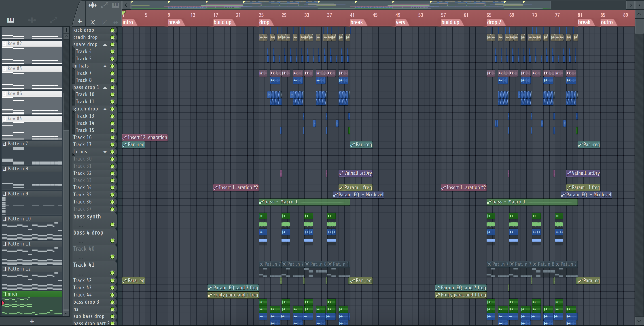Image resolution: width=644 pixels, height=326 pixels.
Task: Select first Fruity para..and 1 freq clip
Action: [x=233, y=295]
